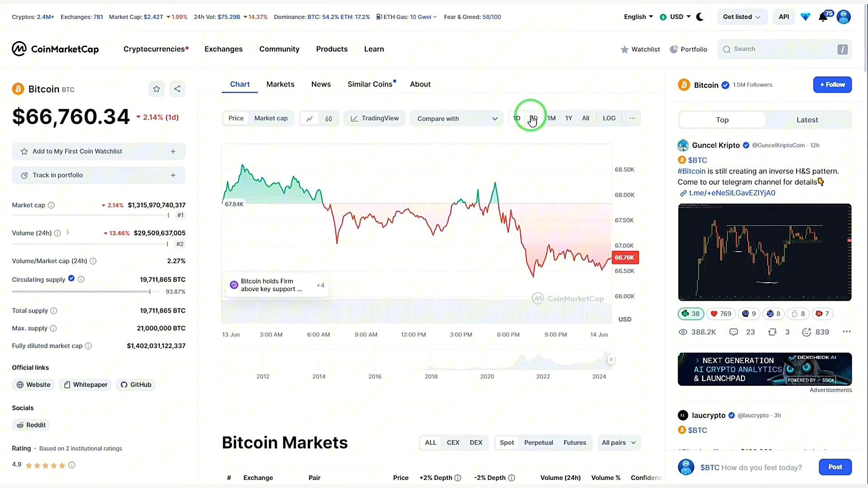Open the USD currency selector

(675, 17)
